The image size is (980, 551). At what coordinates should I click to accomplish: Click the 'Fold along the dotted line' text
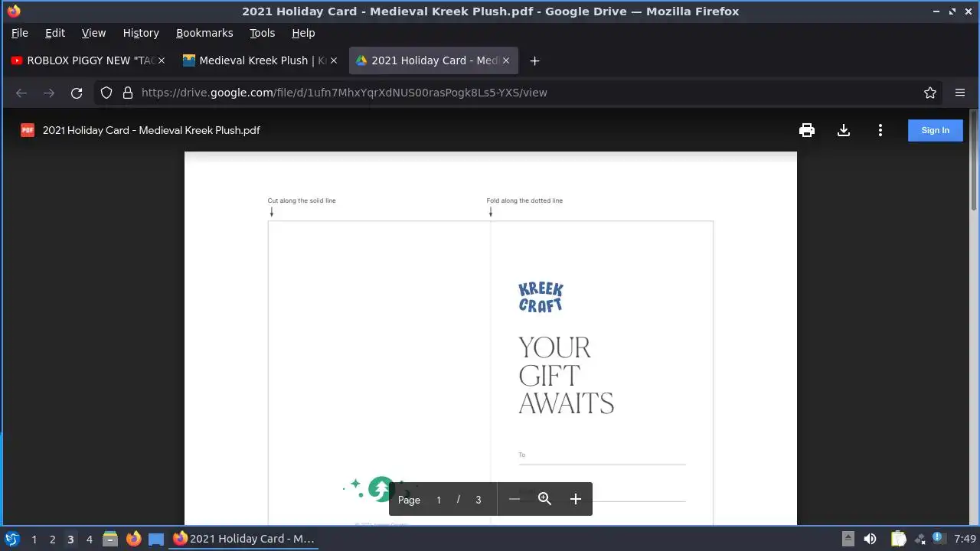coord(524,201)
